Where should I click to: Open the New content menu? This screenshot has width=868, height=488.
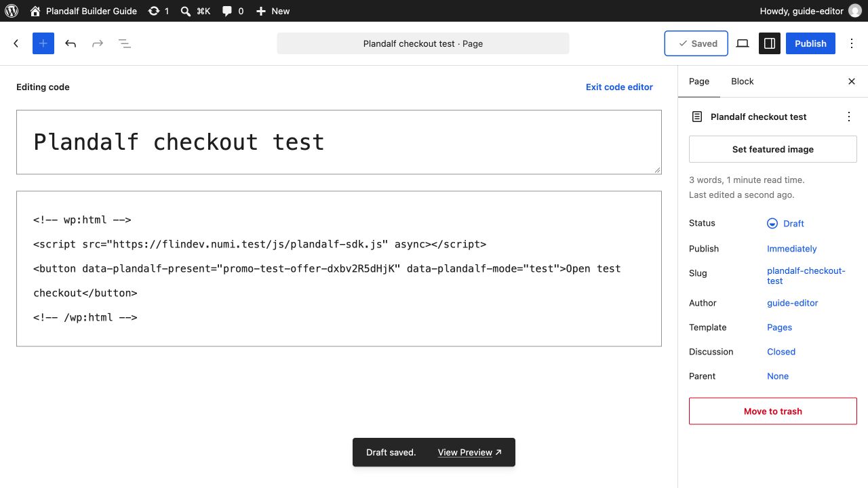click(273, 11)
